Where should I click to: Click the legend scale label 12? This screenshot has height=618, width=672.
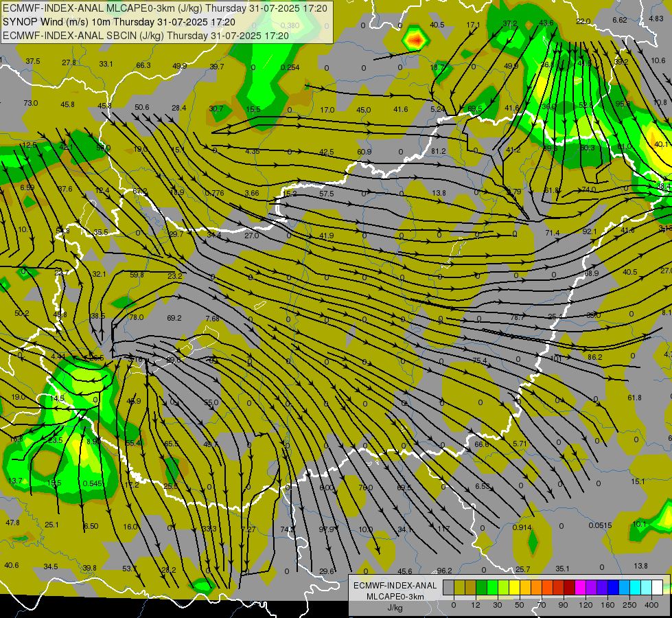pyautogui.click(x=476, y=605)
